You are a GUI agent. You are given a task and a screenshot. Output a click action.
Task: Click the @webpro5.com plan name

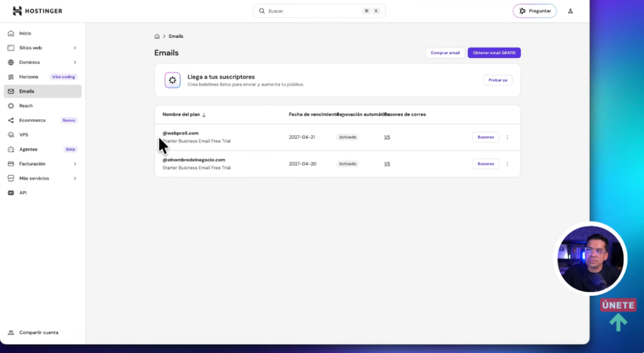(180, 133)
